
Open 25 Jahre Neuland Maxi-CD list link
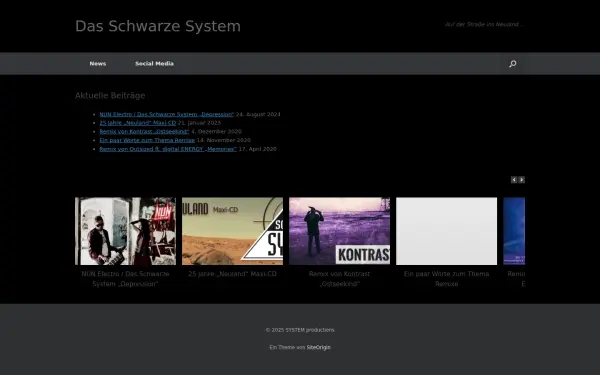click(138, 123)
